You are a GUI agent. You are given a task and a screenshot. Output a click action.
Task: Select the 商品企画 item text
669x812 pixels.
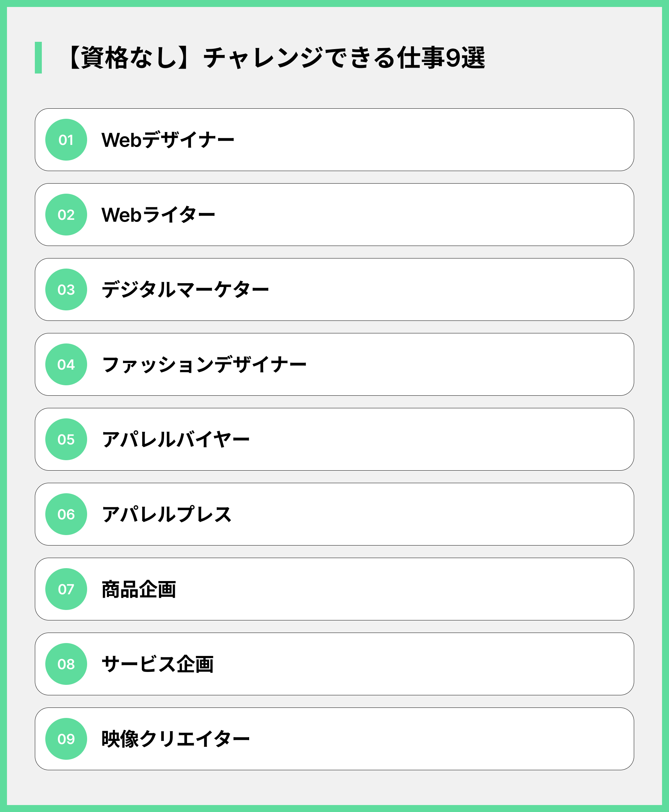coord(139,589)
